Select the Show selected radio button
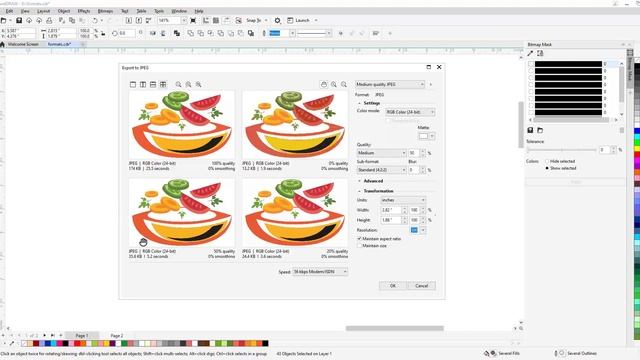 click(x=547, y=168)
